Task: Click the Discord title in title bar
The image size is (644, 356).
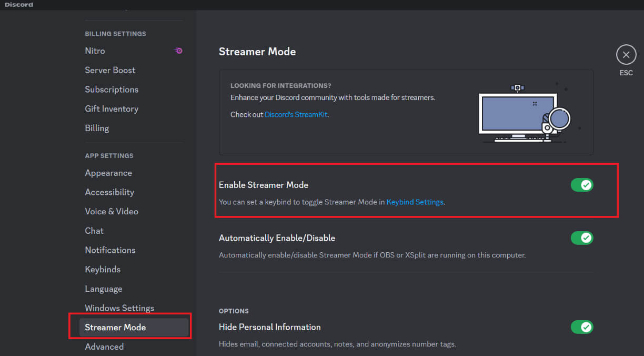Action: 19,5
